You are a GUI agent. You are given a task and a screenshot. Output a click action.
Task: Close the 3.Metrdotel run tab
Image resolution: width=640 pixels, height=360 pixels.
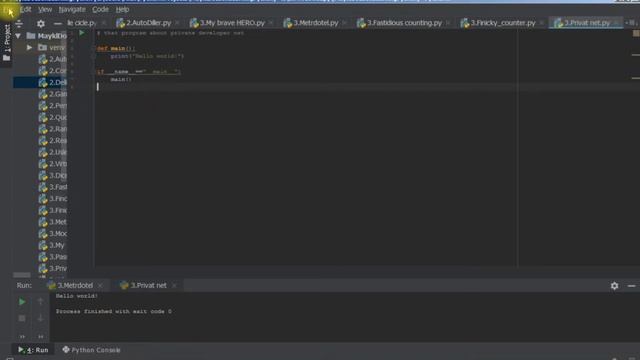pos(100,285)
